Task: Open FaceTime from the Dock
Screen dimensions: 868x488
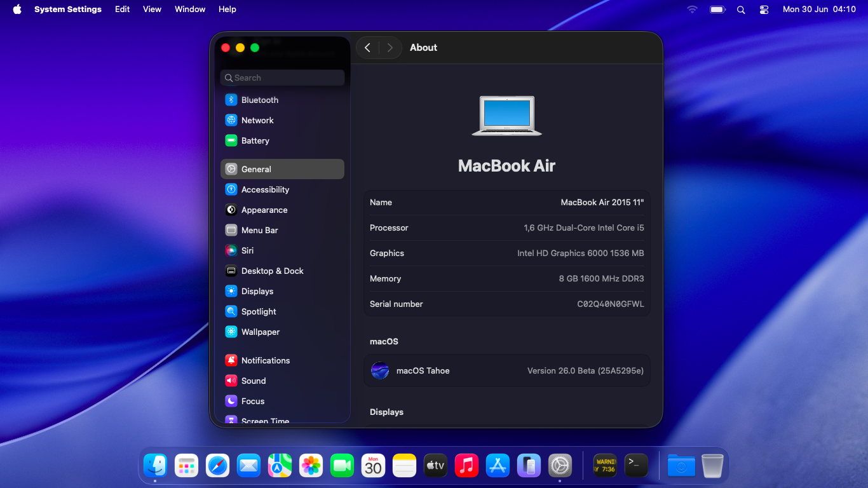Action: coord(342,466)
